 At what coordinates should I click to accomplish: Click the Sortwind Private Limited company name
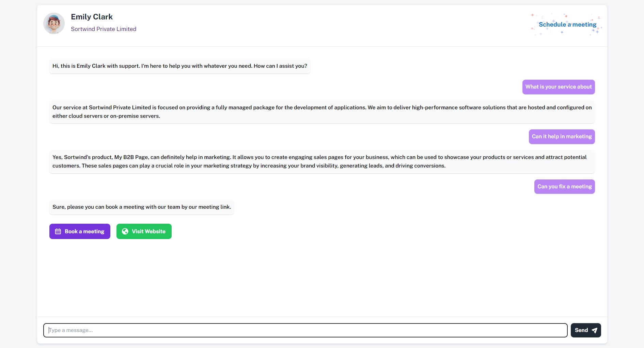104,29
